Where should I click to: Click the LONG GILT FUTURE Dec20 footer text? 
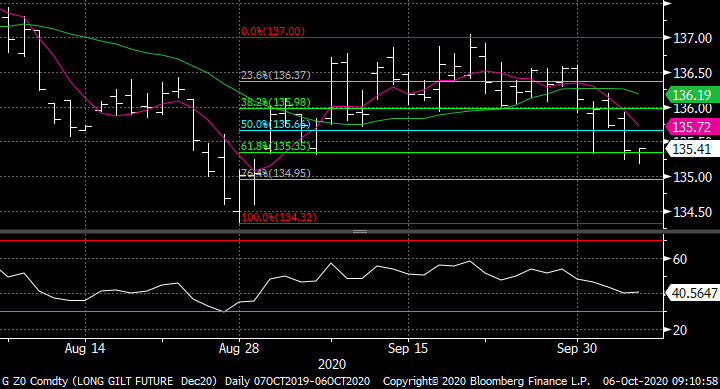click(145, 381)
